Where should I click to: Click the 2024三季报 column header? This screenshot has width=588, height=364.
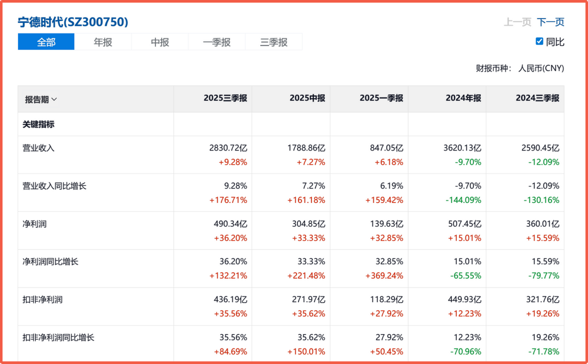(537, 98)
